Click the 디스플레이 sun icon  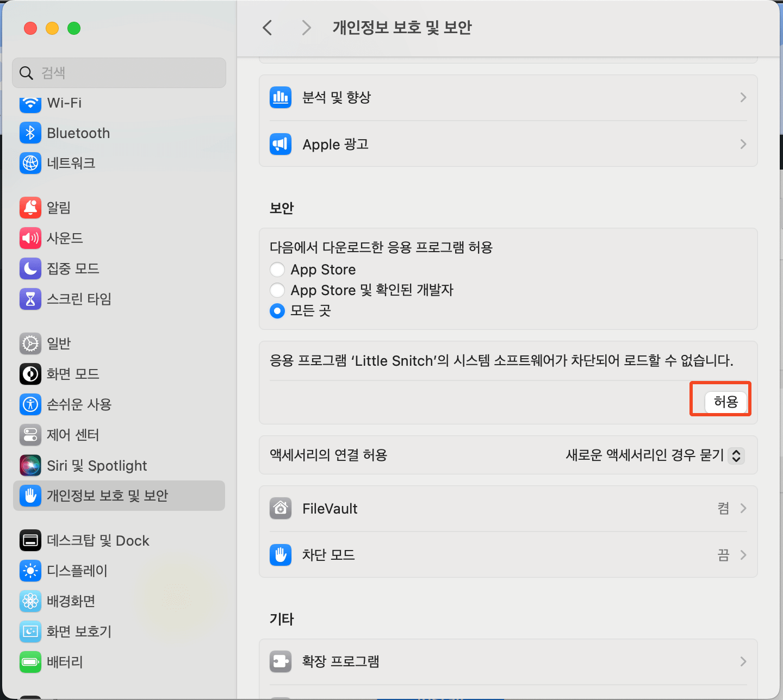click(30, 571)
